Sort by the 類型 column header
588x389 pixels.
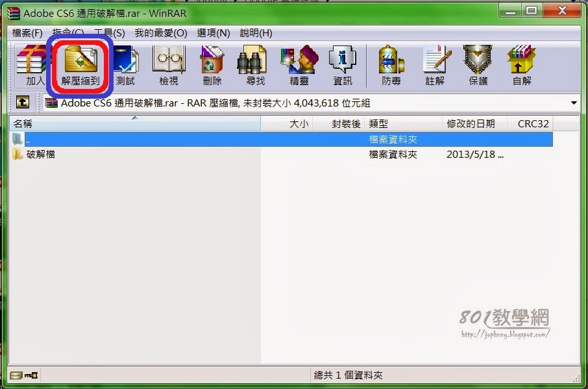(403, 123)
